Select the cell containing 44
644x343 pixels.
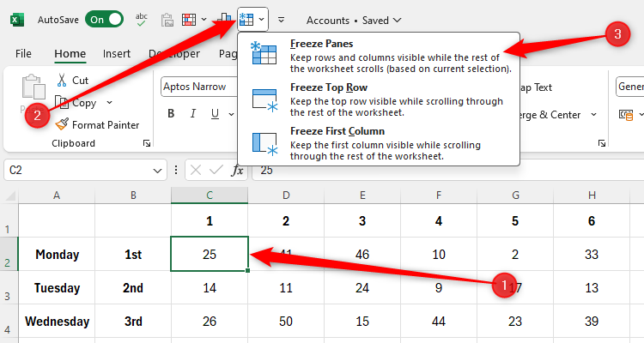coord(439,322)
